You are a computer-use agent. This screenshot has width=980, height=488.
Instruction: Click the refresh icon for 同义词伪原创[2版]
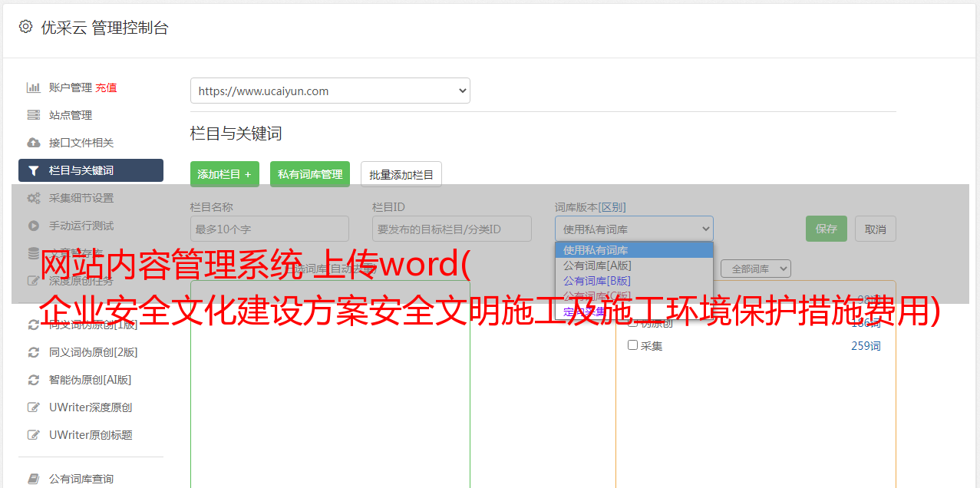34,352
